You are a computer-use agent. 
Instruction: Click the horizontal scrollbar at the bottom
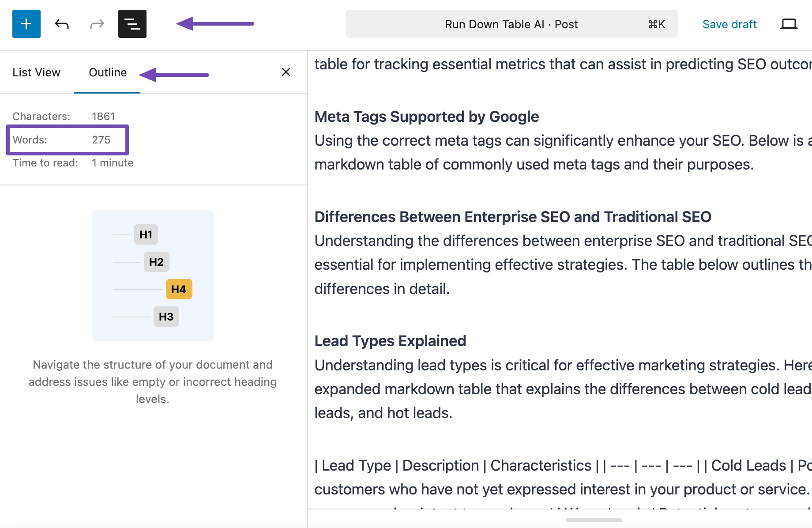tap(594, 520)
